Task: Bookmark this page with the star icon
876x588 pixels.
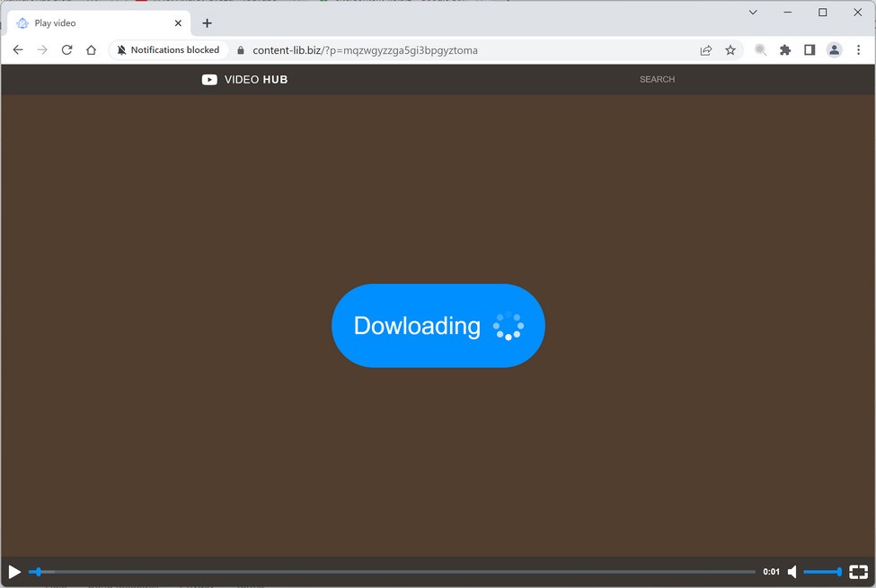Action: pyautogui.click(x=730, y=50)
